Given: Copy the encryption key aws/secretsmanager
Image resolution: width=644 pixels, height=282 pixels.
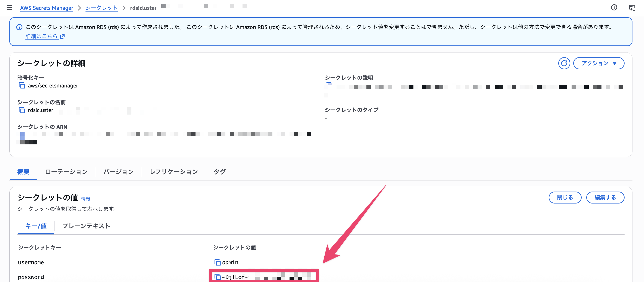Looking at the screenshot, I should [22, 86].
